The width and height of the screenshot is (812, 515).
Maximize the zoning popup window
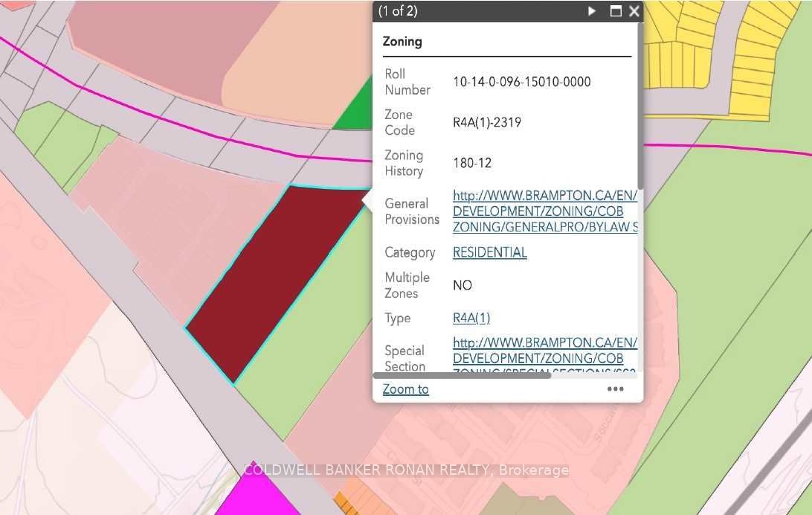click(x=615, y=11)
